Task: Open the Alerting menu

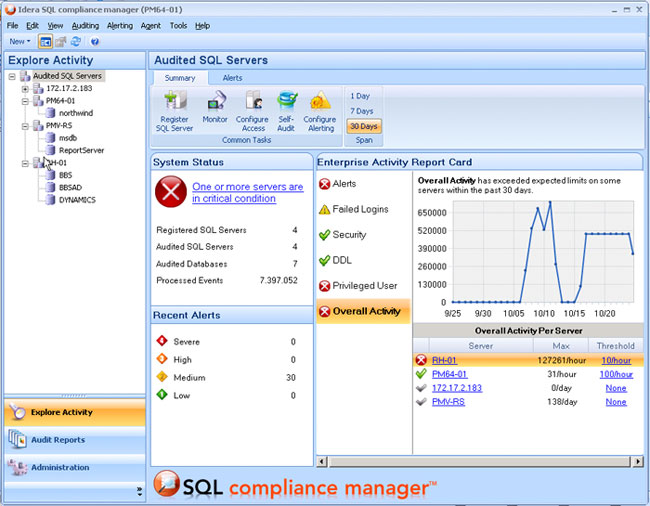Action: 120,26
